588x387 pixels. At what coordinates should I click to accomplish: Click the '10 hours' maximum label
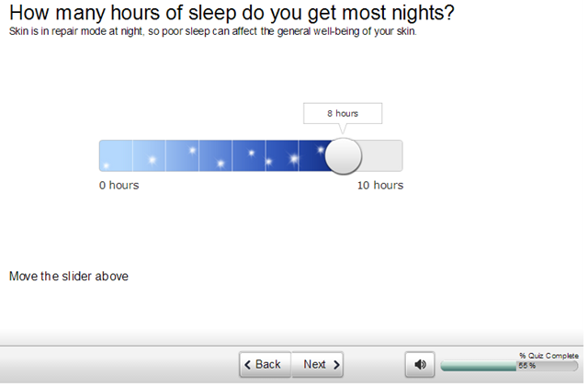[x=379, y=186]
